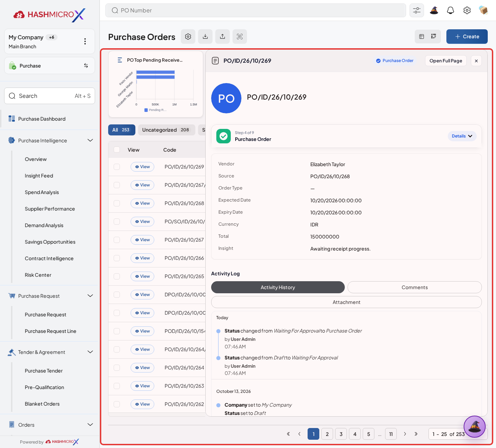Switch to the Attachment tab

347,302
